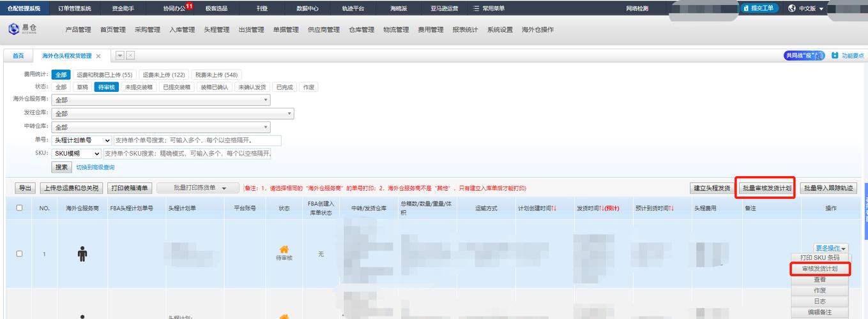Open the 中转仓库 dropdown

161,128
